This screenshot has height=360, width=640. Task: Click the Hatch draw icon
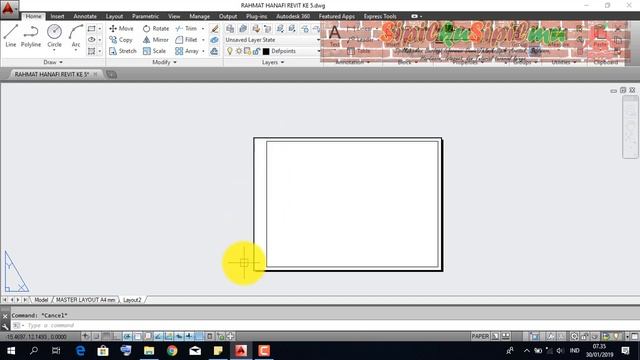pyautogui.click(x=91, y=51)
